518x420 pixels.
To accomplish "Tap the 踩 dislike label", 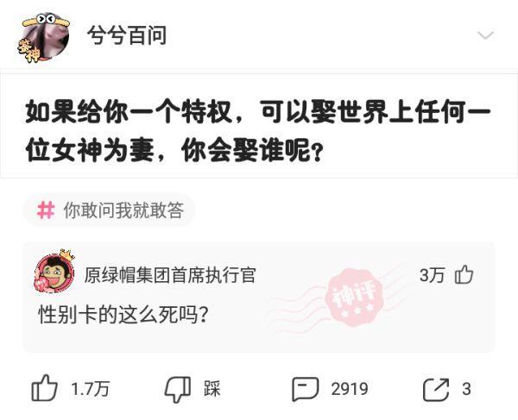I will 212,389.
